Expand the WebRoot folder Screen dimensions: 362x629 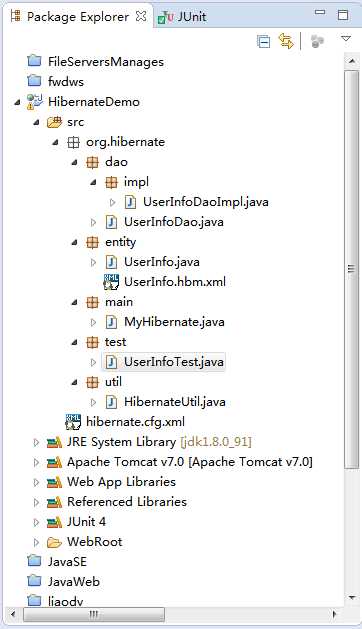click(x=36, y=542)
